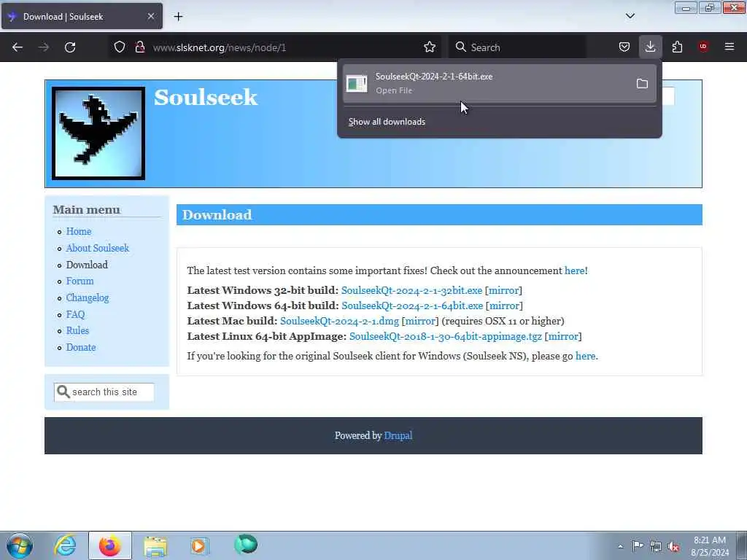This screenshot has width=747, height=560.
Task: Click the network tray icon
Action: 656,547
